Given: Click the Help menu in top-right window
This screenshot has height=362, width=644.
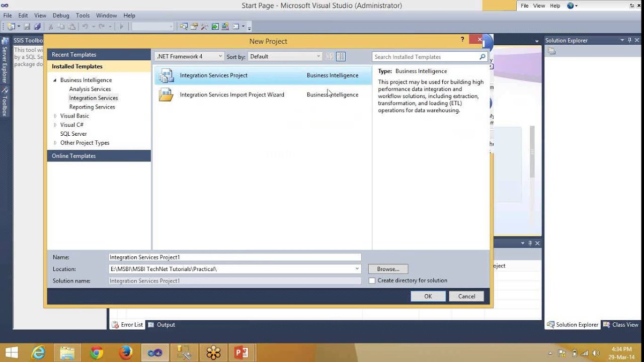Looking at the screenshot, I should (555, 6).
